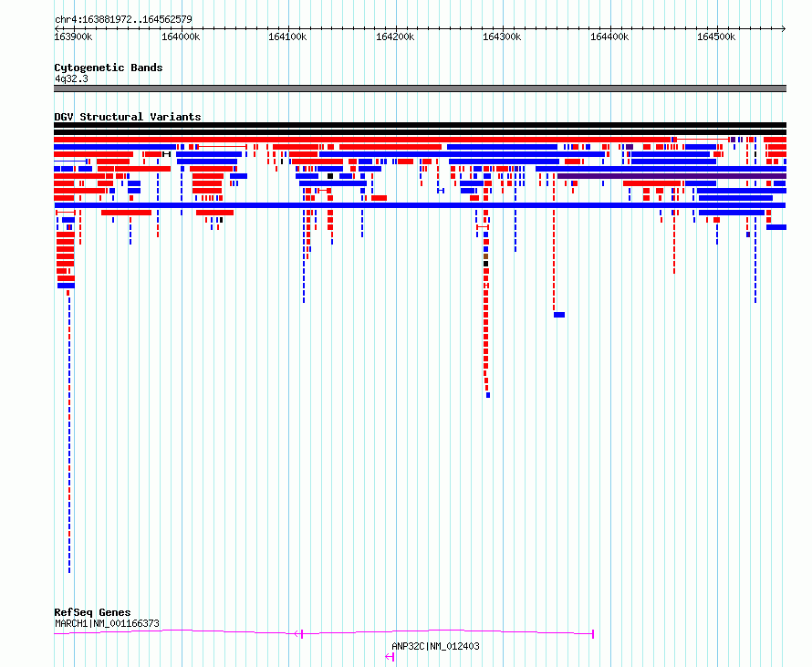The height and width of the screenshot is (667, 812).
Task: Click the 164100k ruler tick label
Action: pos(287,36)
